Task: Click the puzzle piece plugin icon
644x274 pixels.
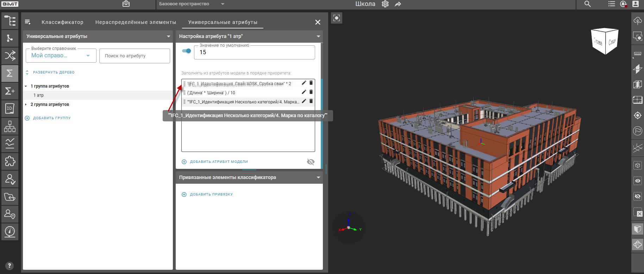Action: 10,161
